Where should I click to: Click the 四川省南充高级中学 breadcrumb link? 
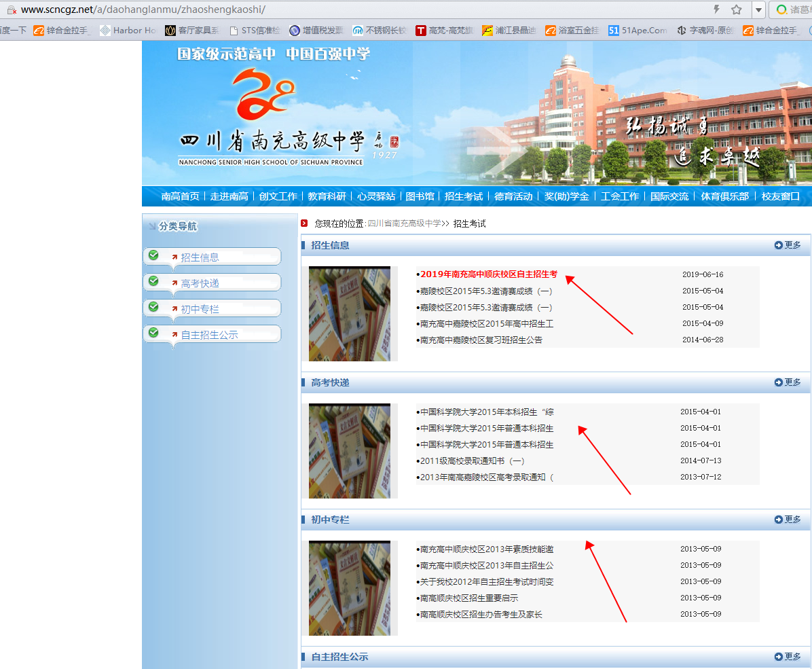point(404,223)
